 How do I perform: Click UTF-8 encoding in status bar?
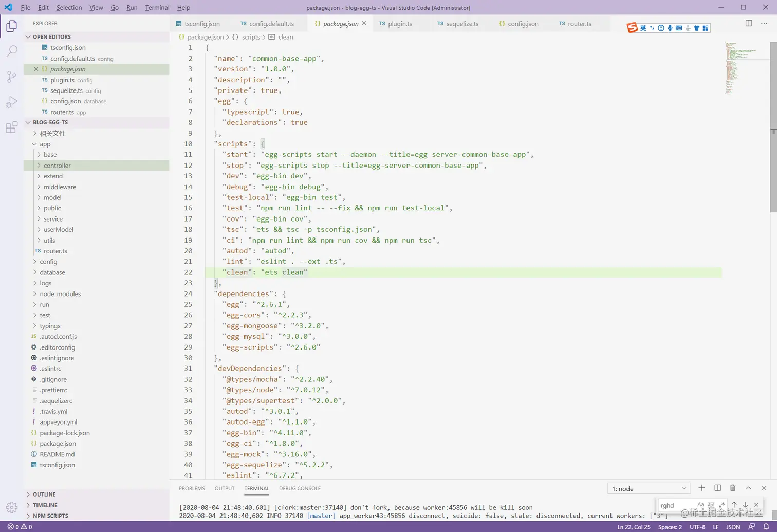click(697, 527)
